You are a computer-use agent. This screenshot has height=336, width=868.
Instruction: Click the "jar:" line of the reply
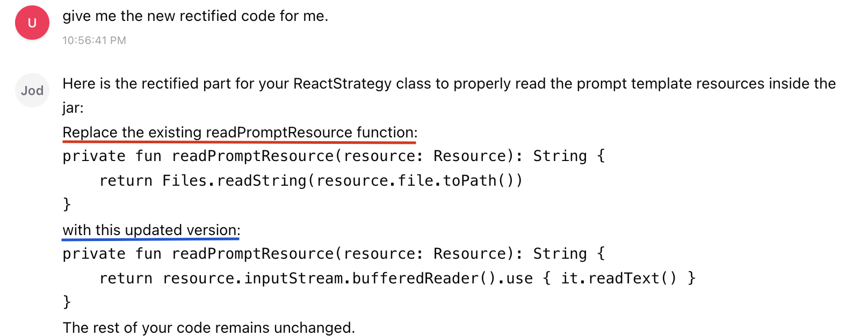(x=73, y=108)
